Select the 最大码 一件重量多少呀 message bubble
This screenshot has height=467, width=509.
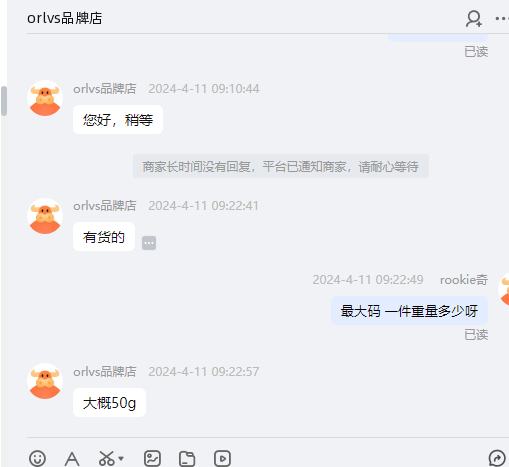click(x=409, y=311)
